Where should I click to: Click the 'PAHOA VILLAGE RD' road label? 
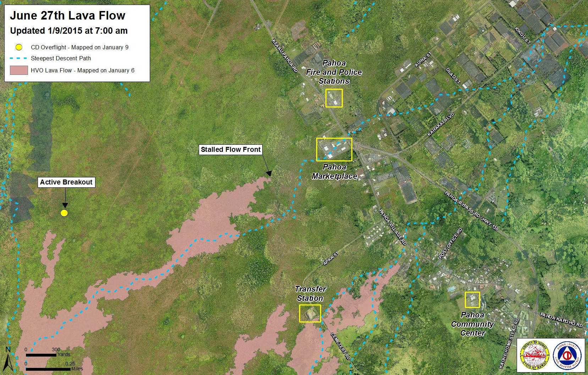click(392, 227)
